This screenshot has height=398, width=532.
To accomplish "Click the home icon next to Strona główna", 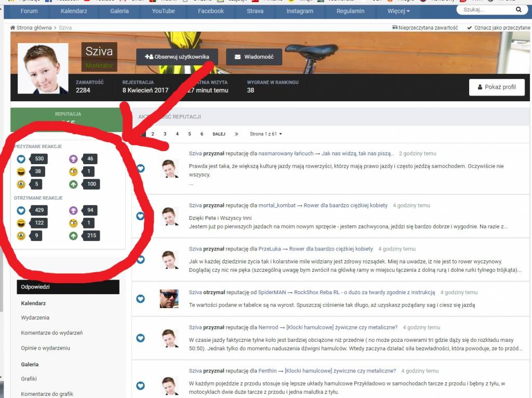I will (x=12, y=28).
